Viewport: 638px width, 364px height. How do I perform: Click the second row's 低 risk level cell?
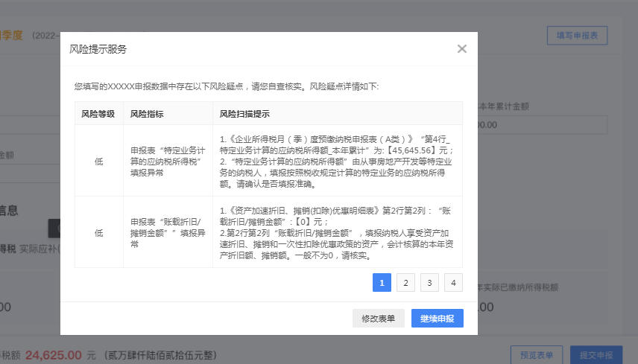click(98, 232)
